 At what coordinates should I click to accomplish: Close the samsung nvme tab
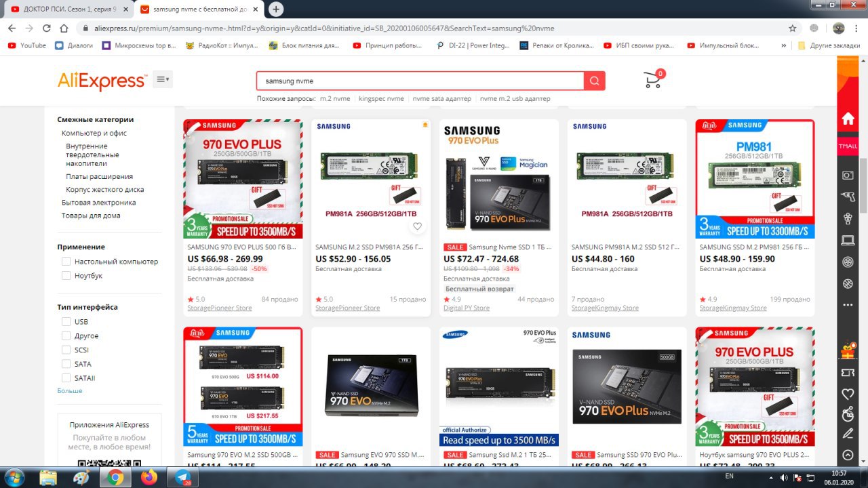pyautogui.click(x=256, y=9)
